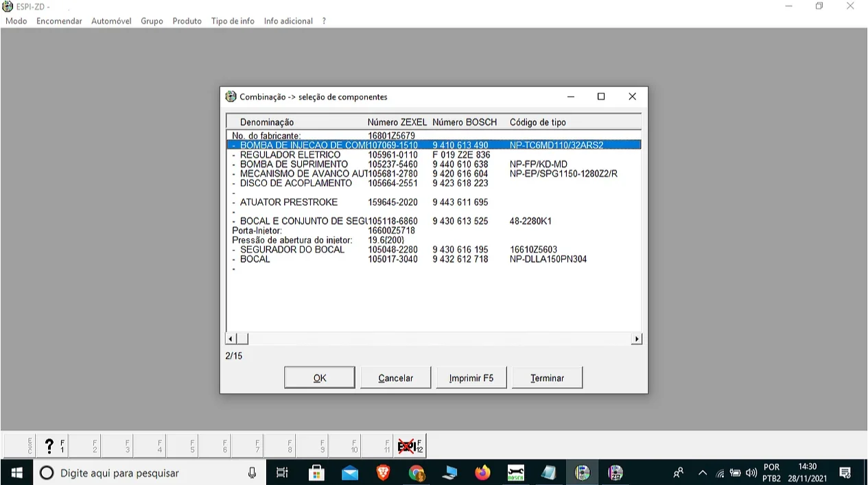
Task: Click the Porta-Injetor row
Action: 434,231
